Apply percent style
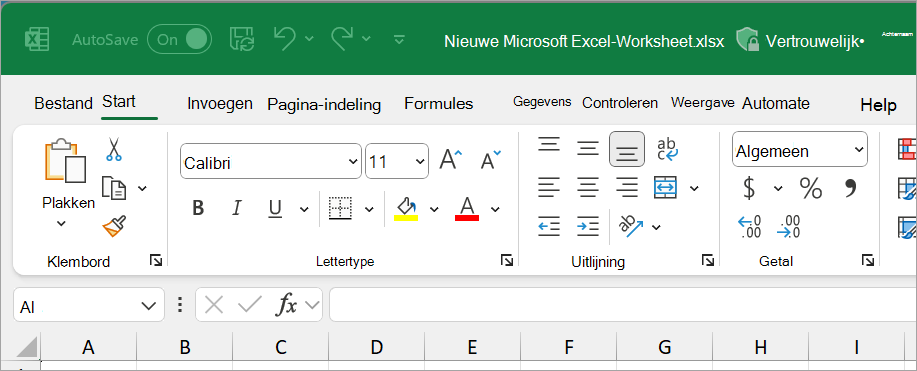This screenshot has height=371, width=917. pyautogui.click(x=811, y=188)
